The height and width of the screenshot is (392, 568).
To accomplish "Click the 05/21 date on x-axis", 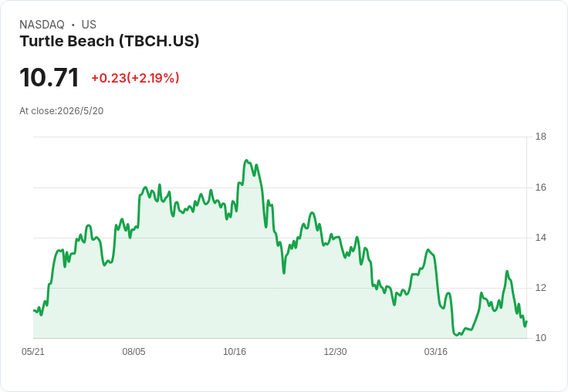I will (x=33, y=351).
